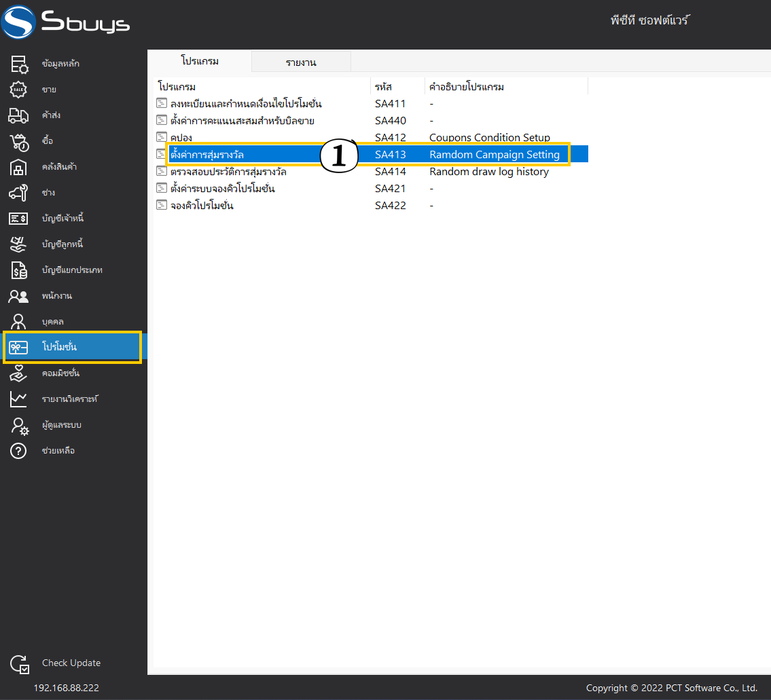Select ตั้งค่าการคะแนนสะสมสำหรับบิลขาย program
This screenshot has width=771, height=700.
(243, 121)
